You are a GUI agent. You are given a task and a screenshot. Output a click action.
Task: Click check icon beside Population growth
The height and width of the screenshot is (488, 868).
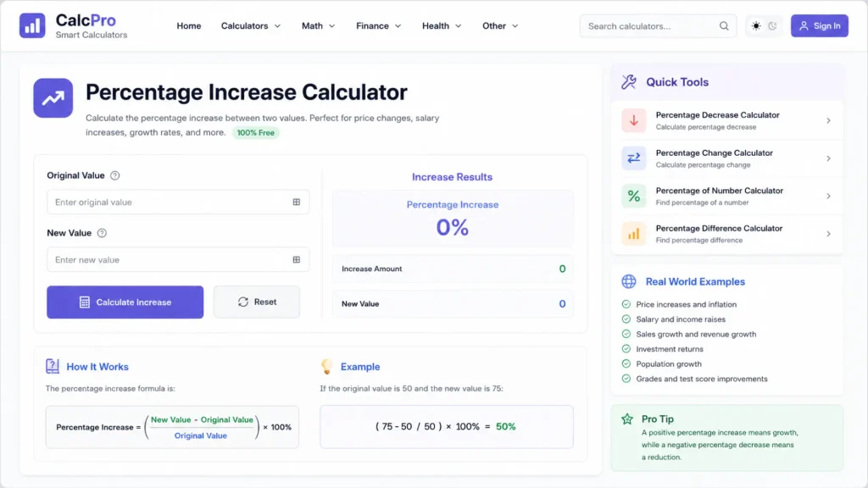626,364
